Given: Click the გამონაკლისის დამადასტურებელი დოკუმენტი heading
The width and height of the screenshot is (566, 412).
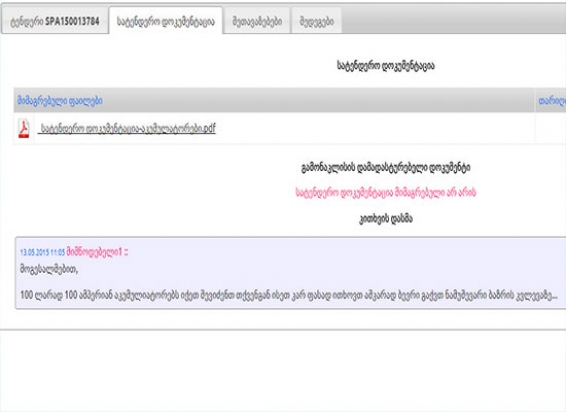Looking at the screenshot, I should 386,168.
